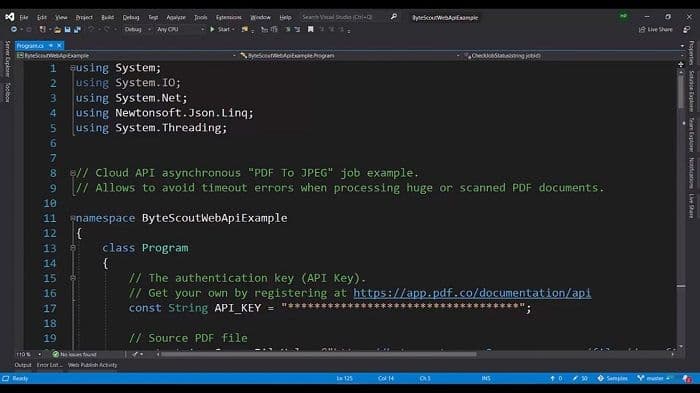Click the Find in Files toolbar icon
This screenshot has width=700, height=393.
pyautogui.click(x=245, y=29)
